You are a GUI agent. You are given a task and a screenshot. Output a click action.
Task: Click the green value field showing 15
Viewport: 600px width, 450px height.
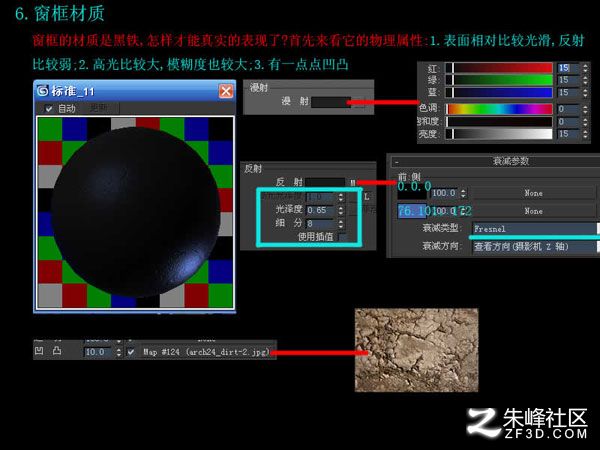click(568, 80)
